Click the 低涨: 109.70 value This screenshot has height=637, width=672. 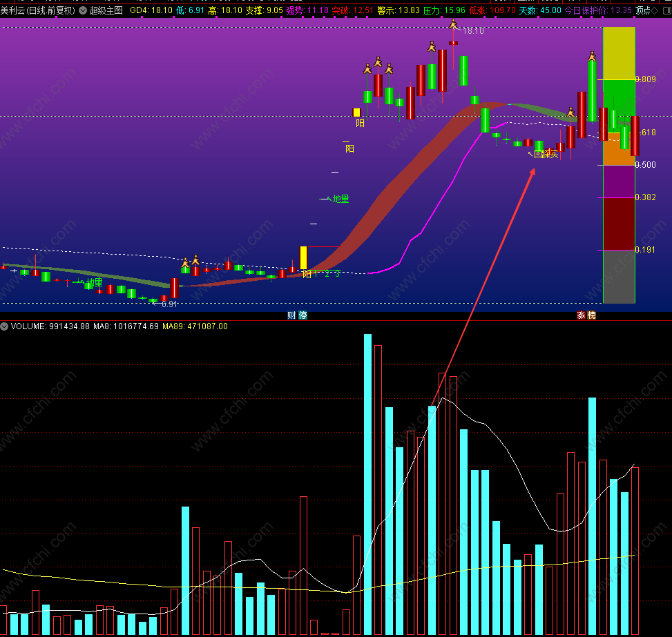click(492, 10)
